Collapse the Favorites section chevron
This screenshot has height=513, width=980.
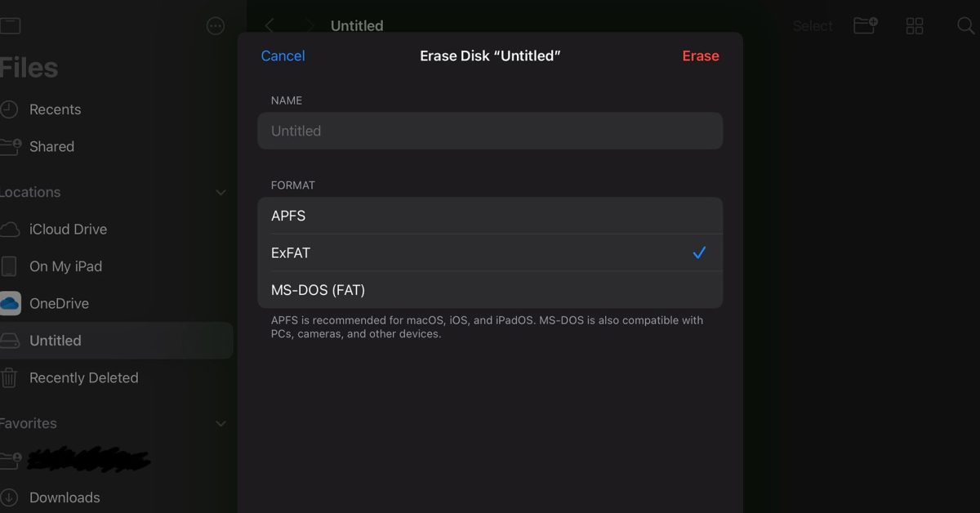(x=220, y=424)
